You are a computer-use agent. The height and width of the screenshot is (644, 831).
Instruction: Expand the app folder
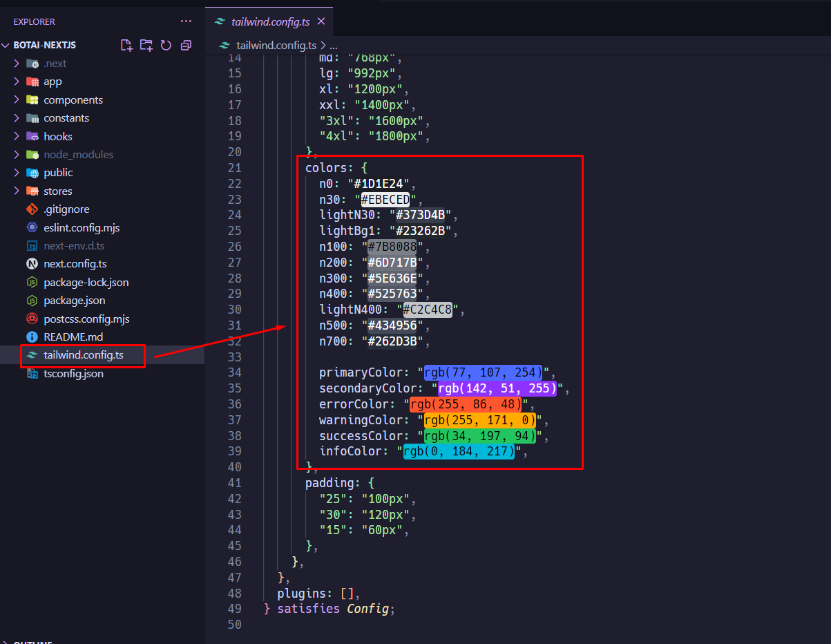coord(17,82)
